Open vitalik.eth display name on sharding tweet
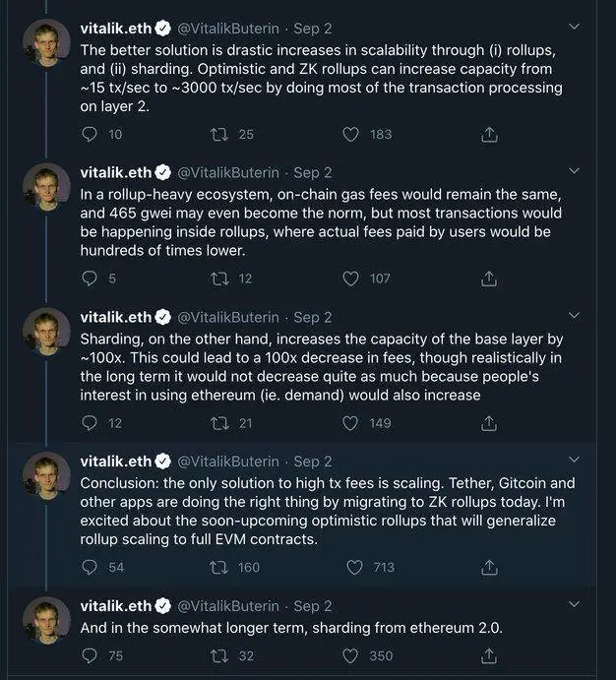Screen dimensions: 616x680 coord(116,317)
